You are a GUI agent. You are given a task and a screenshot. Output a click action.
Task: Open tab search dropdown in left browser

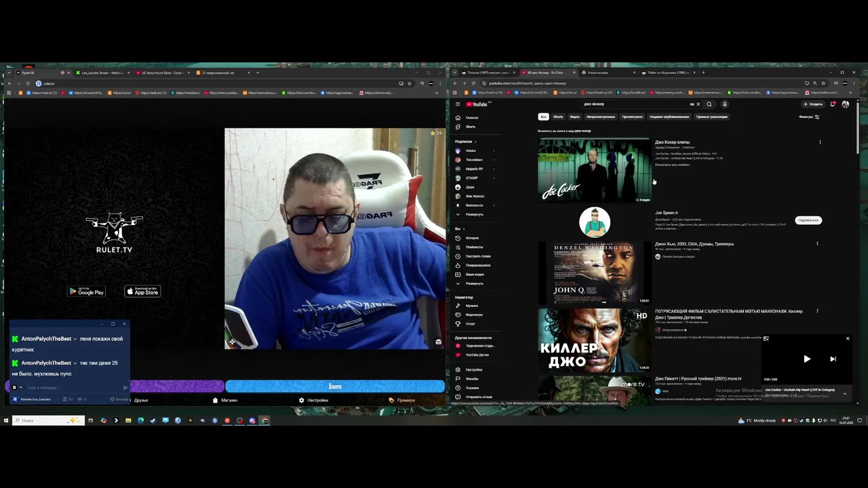pos(8,73)
